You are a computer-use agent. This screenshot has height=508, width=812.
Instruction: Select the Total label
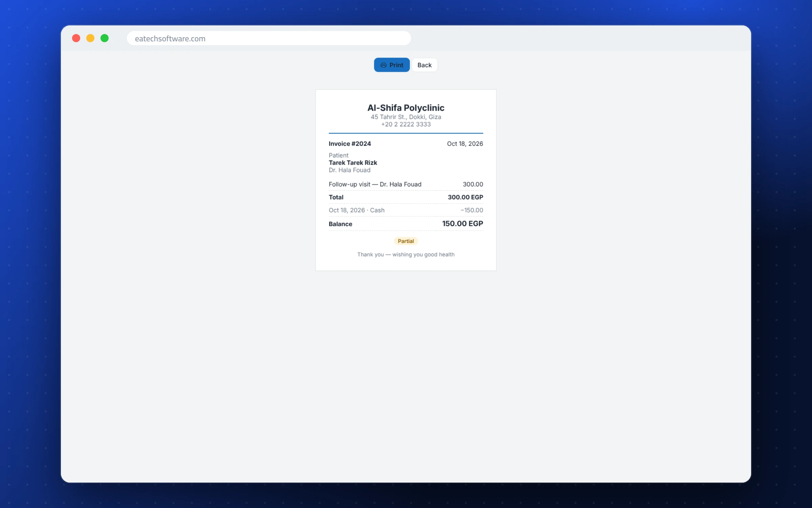336,197
